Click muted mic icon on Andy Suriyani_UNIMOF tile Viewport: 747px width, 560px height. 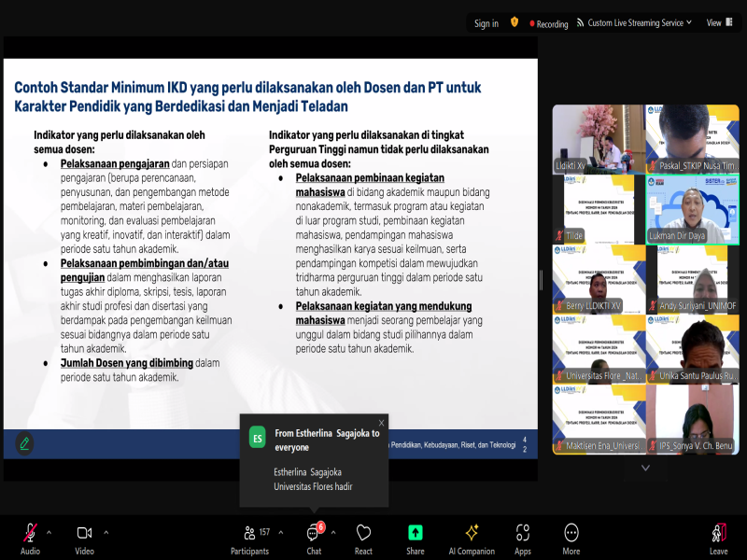coord(653,306)
